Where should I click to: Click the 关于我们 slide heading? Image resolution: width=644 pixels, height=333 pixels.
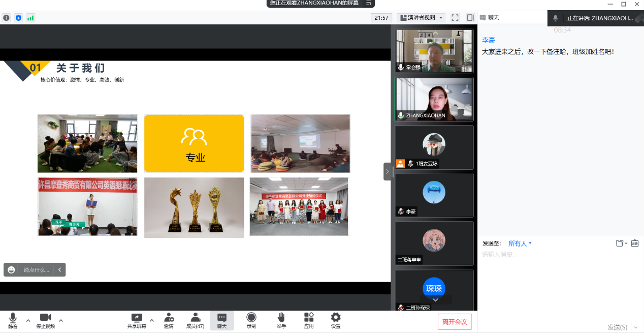tap(81, 68)
